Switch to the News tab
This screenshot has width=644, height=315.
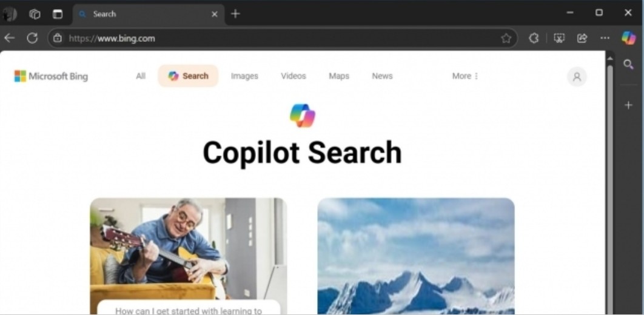(382, 76)
